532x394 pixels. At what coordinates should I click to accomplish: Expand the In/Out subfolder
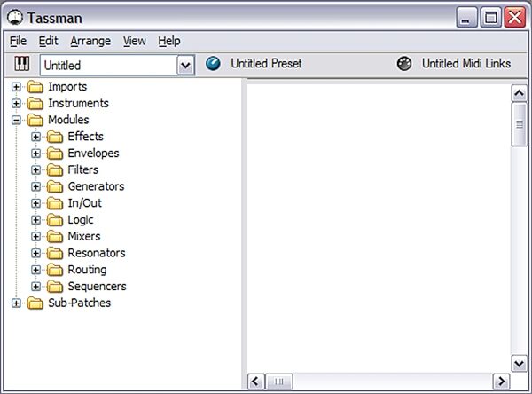(35, 203)
